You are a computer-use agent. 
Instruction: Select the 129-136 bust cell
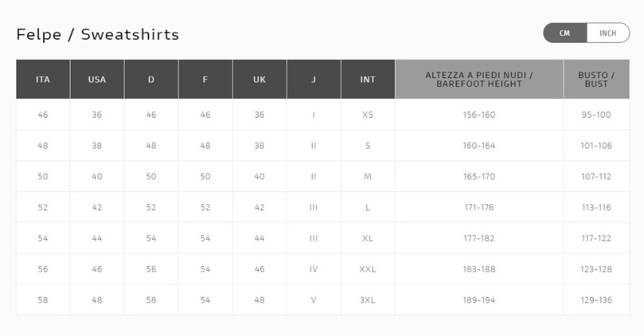(596, 300)
